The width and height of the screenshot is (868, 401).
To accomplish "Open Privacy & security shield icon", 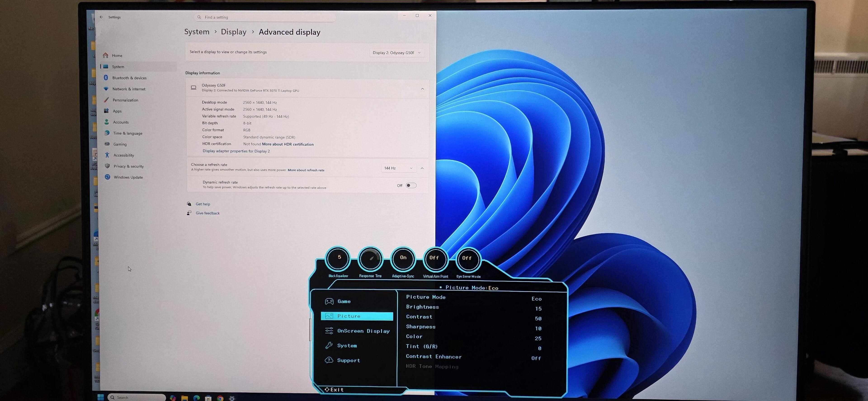I will pyautogui.click(x=108, y=166).
